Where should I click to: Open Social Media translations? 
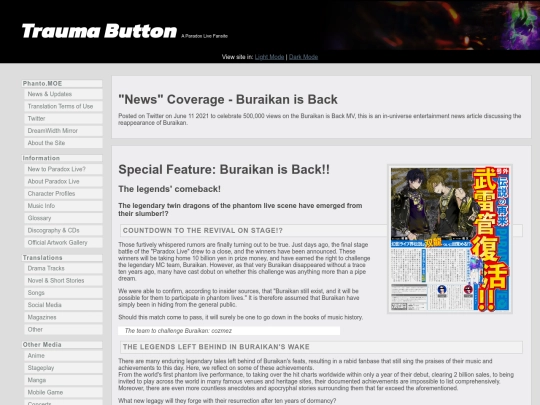(x=63, y=305)
